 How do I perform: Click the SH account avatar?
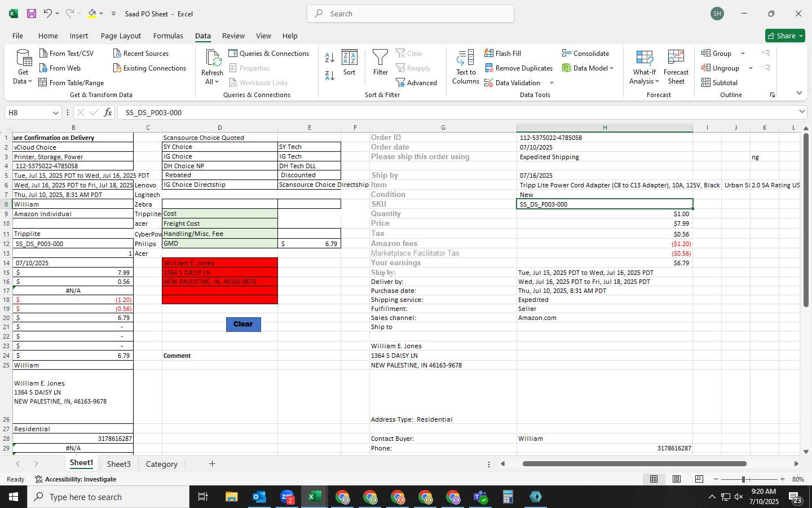click(x=717, y=14)
